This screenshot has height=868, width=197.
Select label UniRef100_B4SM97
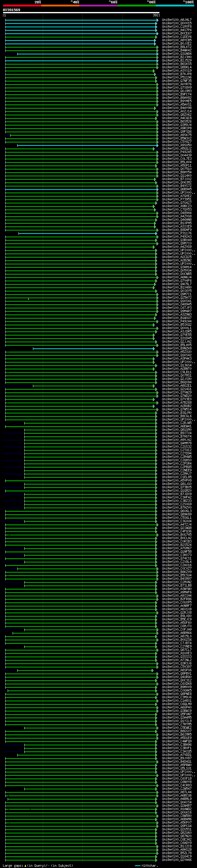click(x=176, y=579)
